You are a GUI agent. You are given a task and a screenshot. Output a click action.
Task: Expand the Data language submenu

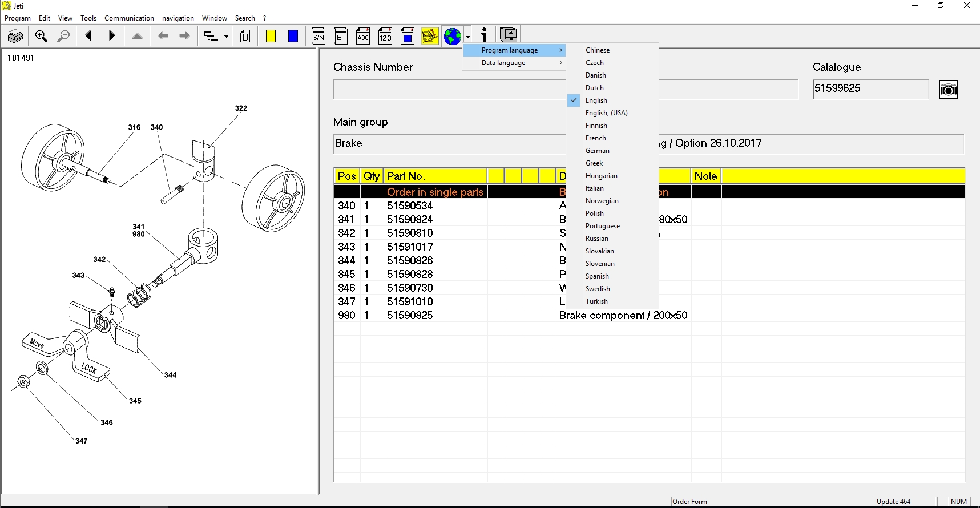tap(514, 63)
